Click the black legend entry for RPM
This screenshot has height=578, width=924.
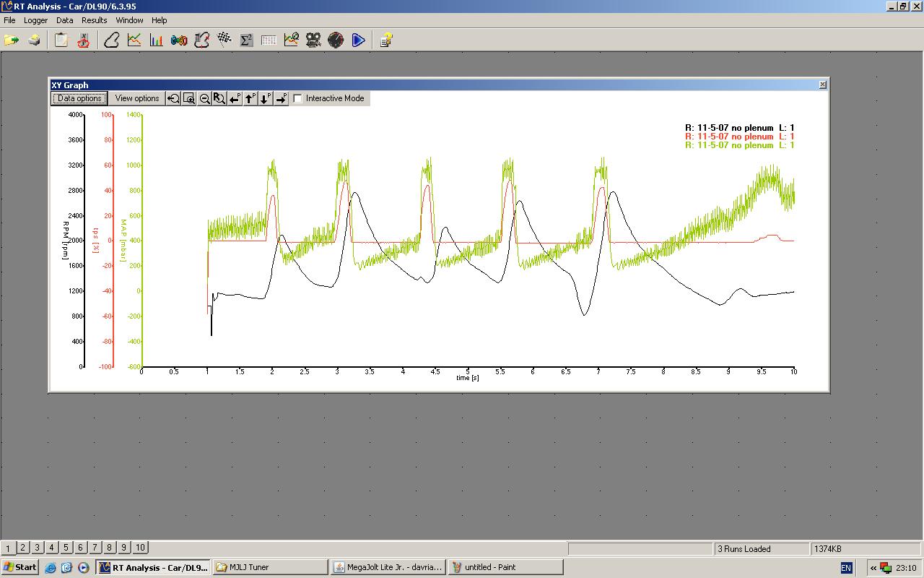click(740, 128)
